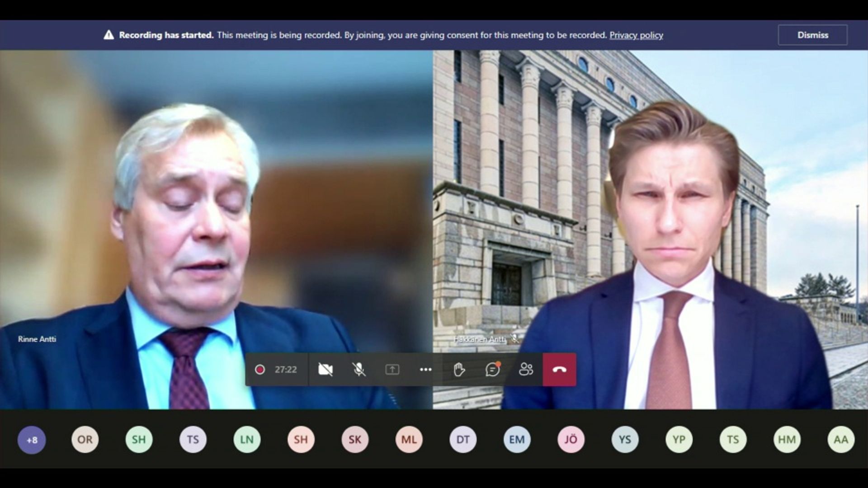868x488 pixels.
Task: Select the AA participant avatar
Action: pyautogui.click(x=841, y=440)
